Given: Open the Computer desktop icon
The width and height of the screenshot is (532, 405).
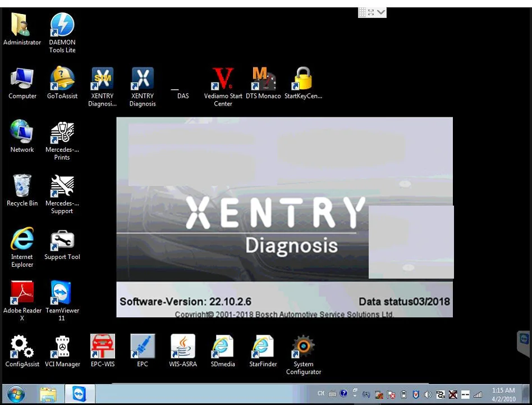Looking at the screenshot, I should (x=22, y=83).
